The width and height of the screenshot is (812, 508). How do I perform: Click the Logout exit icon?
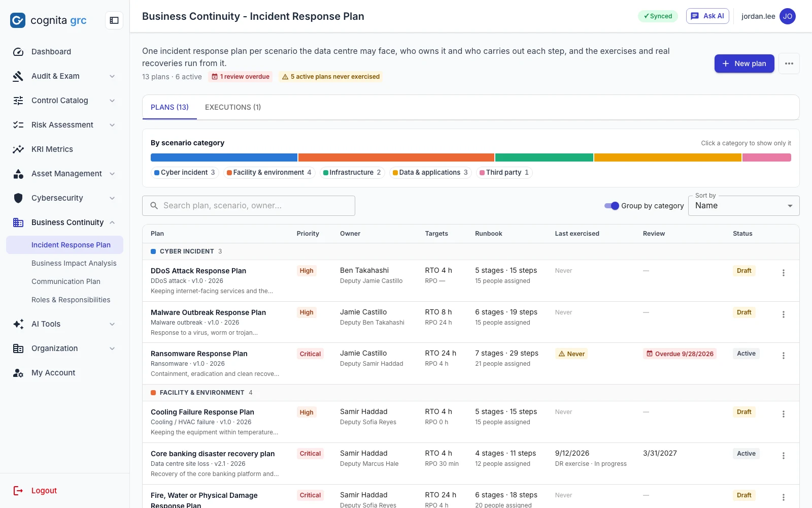(18, 491)
